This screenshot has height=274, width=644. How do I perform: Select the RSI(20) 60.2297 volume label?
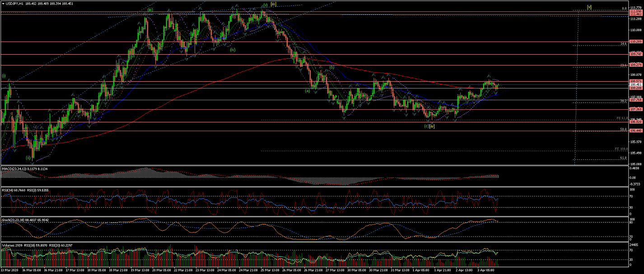(61, 245)
